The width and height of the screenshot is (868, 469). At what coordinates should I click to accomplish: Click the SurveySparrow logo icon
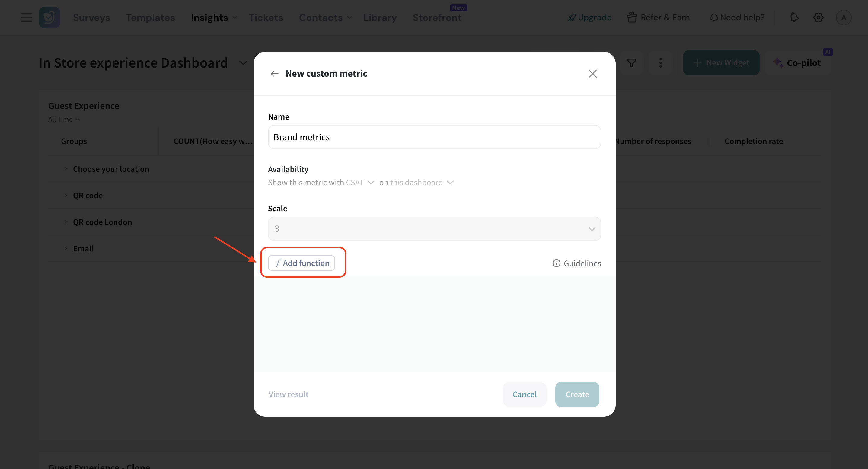click(49, 18)
